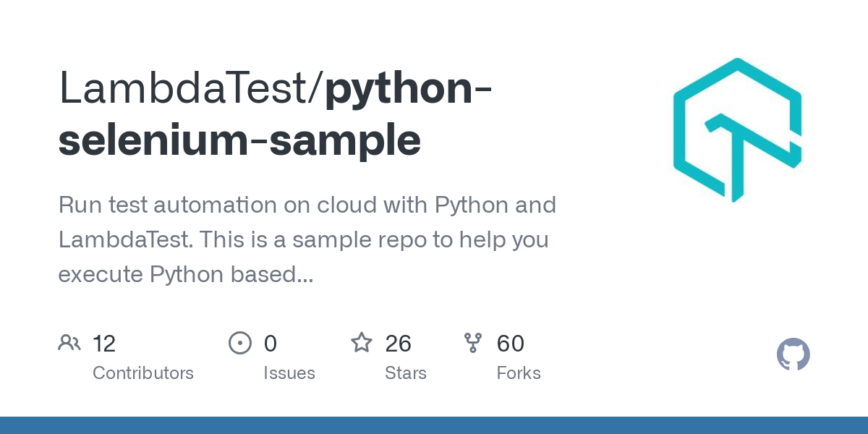
Task: Select the contributor count 12
Action: [104, 344]
